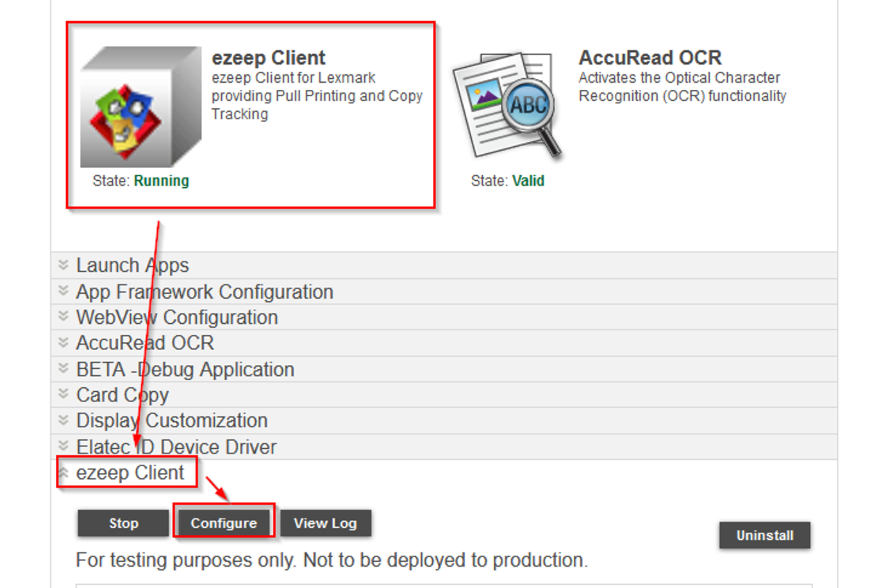Click the ezeep Client description text

[x=317, y=96]
